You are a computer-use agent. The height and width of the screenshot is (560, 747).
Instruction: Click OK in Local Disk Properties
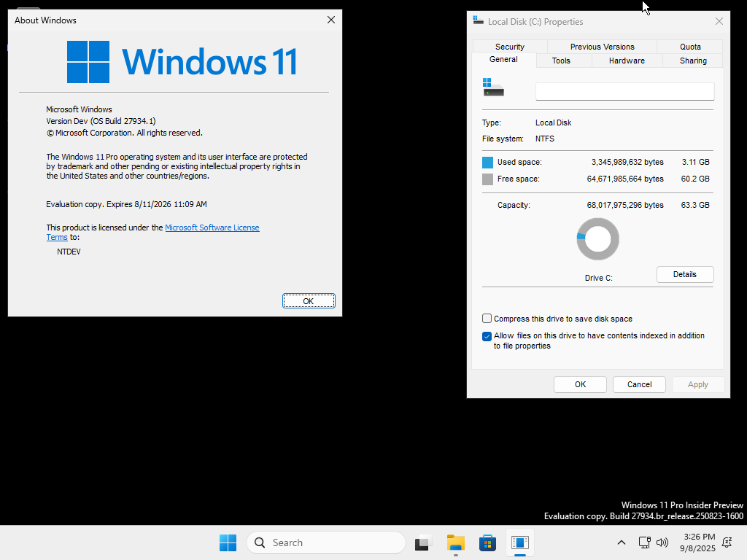[580, 384]
